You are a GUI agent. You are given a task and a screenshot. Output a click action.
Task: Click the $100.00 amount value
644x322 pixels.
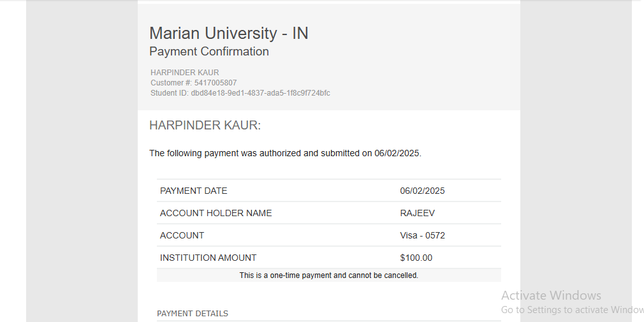click(x=416, y=258)
